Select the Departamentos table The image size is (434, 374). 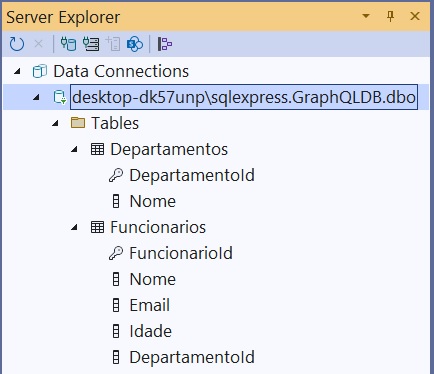169,149
